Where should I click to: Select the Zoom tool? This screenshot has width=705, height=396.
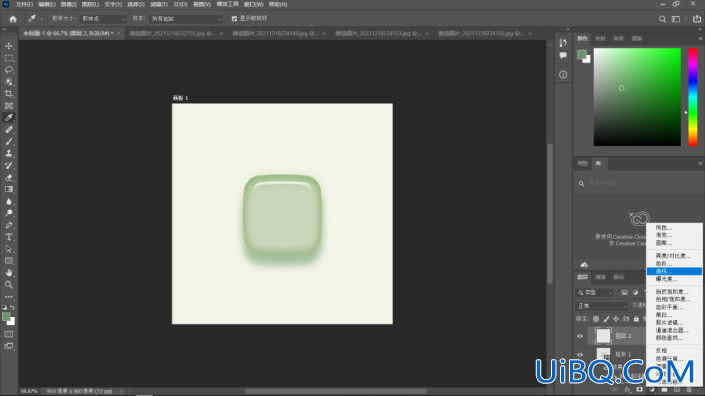pos(9,285)
